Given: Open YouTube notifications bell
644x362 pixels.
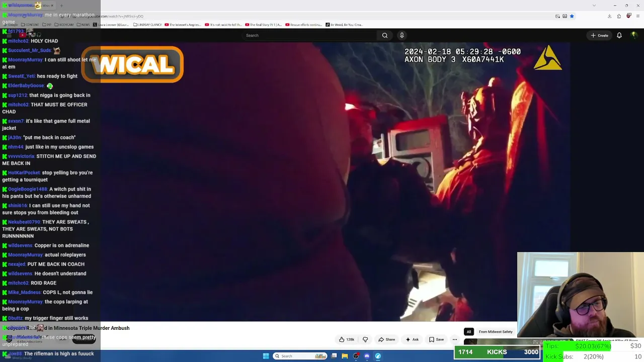Looking at the screenshot, I should (x=619, y=35).
